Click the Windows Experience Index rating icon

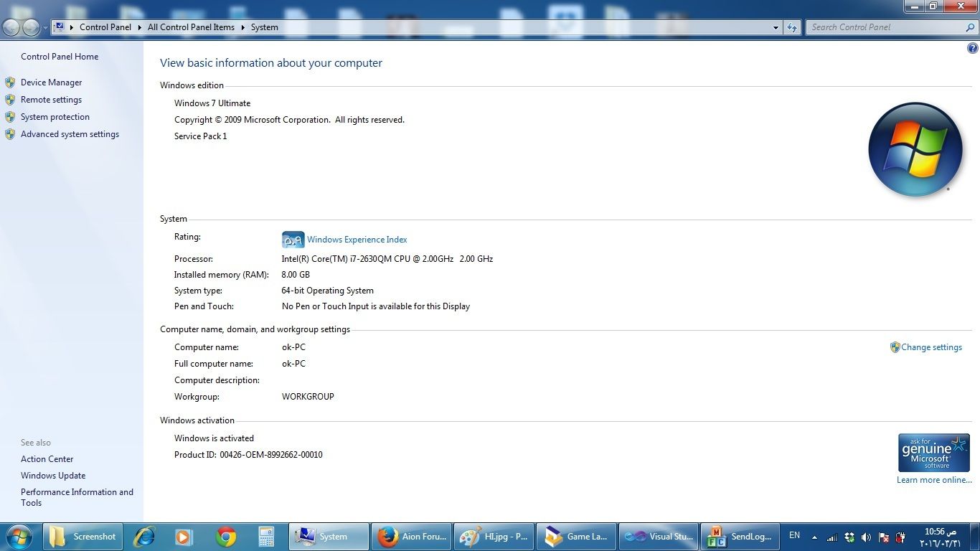pyautogui.click(x=293, y=240)
